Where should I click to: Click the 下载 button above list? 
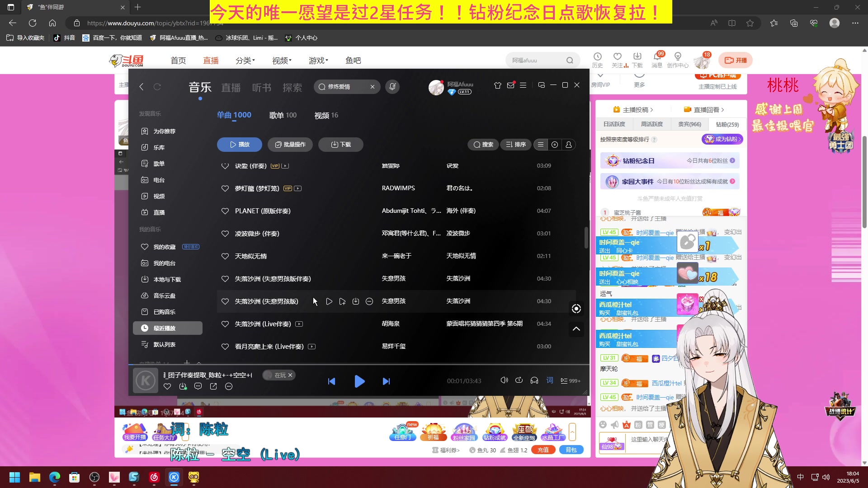pos(341,145)
